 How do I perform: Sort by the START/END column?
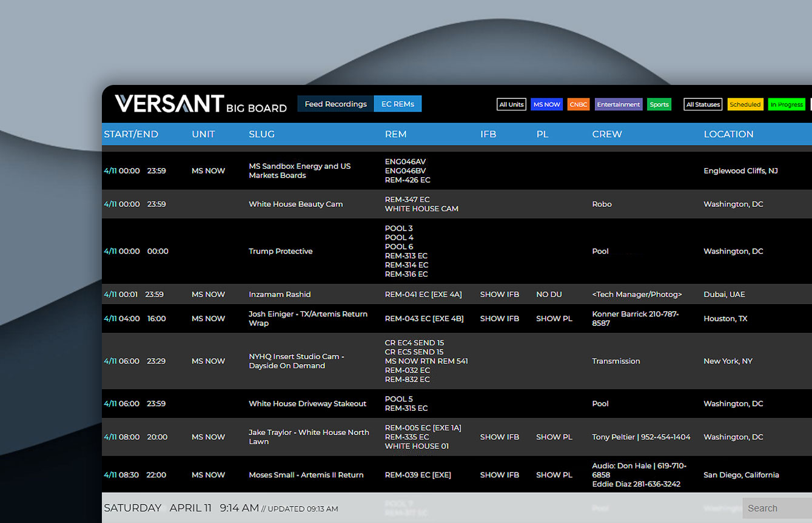[131, 134]
